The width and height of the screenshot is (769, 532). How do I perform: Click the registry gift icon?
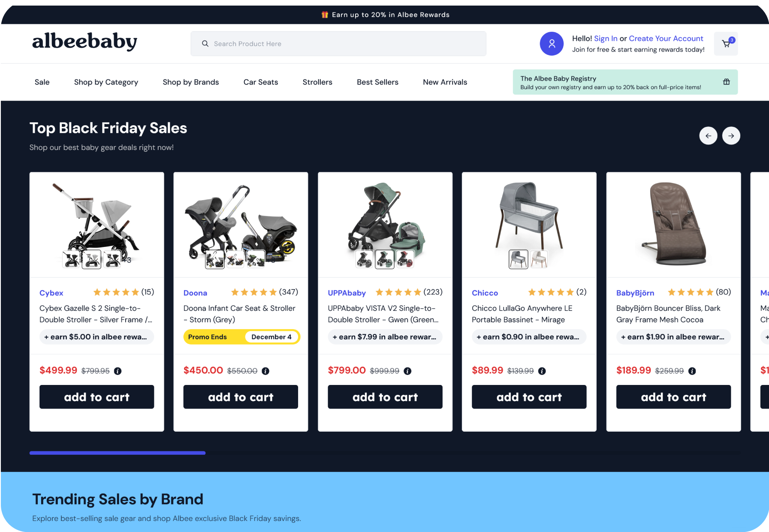point(727,82)
